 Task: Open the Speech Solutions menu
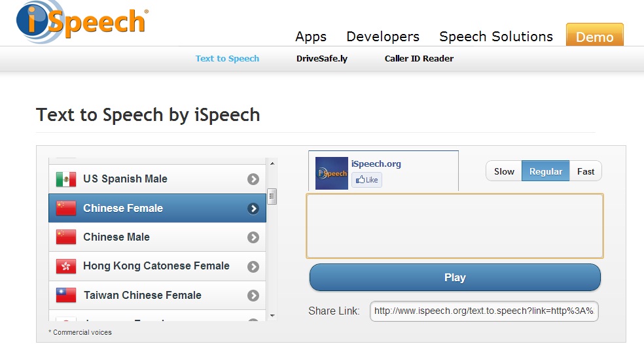point(495,37)
